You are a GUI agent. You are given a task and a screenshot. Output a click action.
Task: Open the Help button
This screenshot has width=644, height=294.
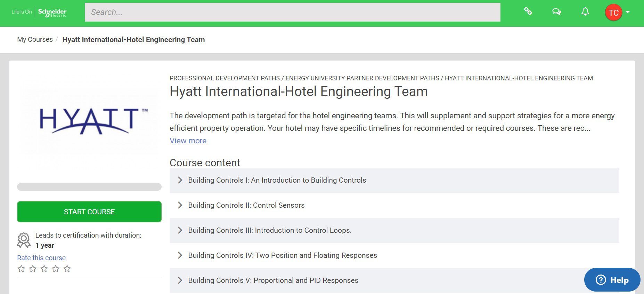[612, 280]
